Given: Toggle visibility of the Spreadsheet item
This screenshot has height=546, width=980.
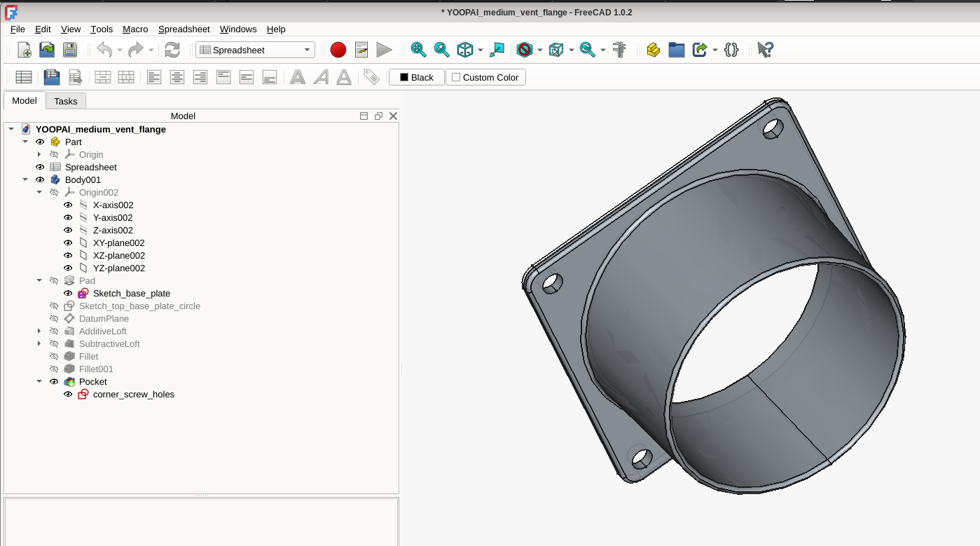Looking at the screenshot, I should tap(40, 168).
